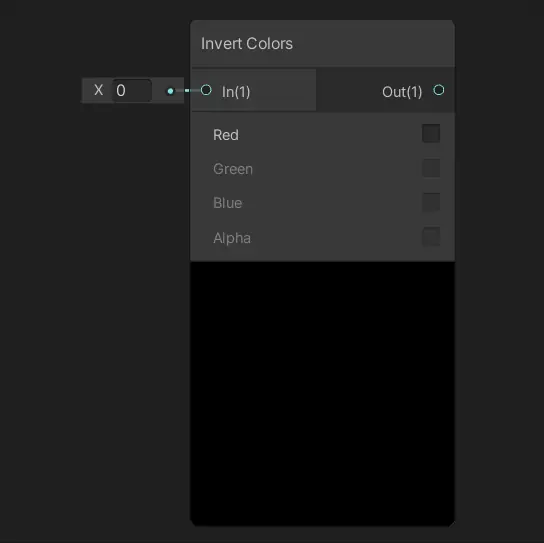Click the dimmed Blue label
Image resolution: width=544 pixels, height=543 pixels.
[x=228, y=203]
